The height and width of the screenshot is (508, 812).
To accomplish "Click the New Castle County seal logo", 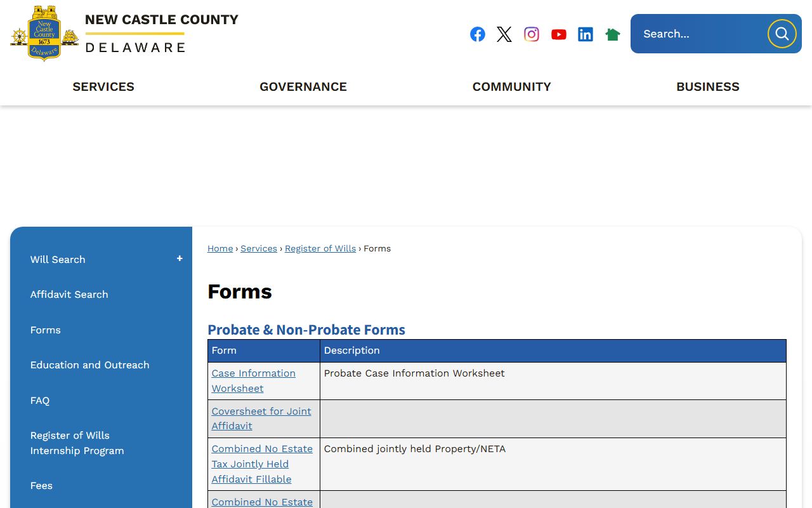I will point(44,34).
